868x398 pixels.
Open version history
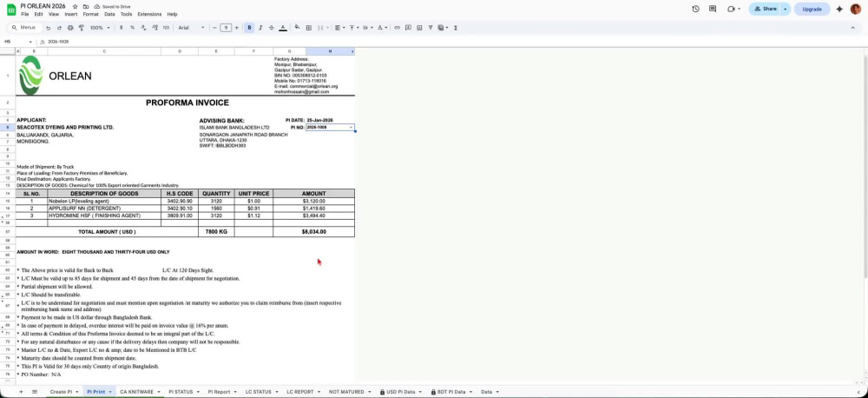pos(696,9)
